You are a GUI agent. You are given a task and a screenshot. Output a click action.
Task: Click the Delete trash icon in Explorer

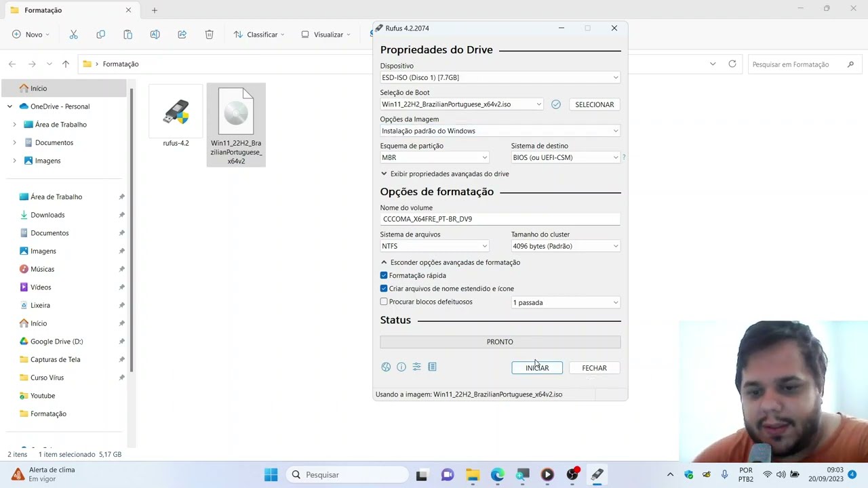click(209, 35)
